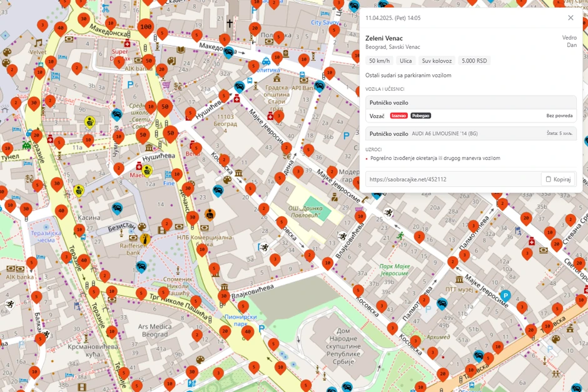The image size is (588, 392).
Task: Open the blue P marker on Мајке Јевросиме
Action: click(x=505, y=296)
